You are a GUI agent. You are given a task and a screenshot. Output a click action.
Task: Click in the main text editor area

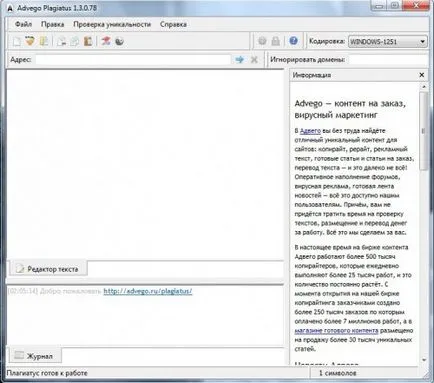click(x=145, y=164)
